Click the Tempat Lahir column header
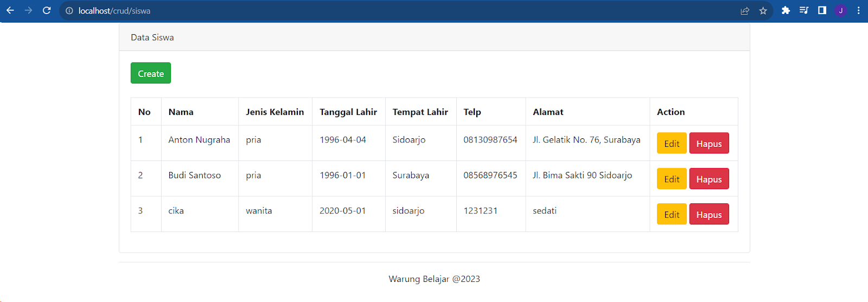 click(x=420, y=112)
